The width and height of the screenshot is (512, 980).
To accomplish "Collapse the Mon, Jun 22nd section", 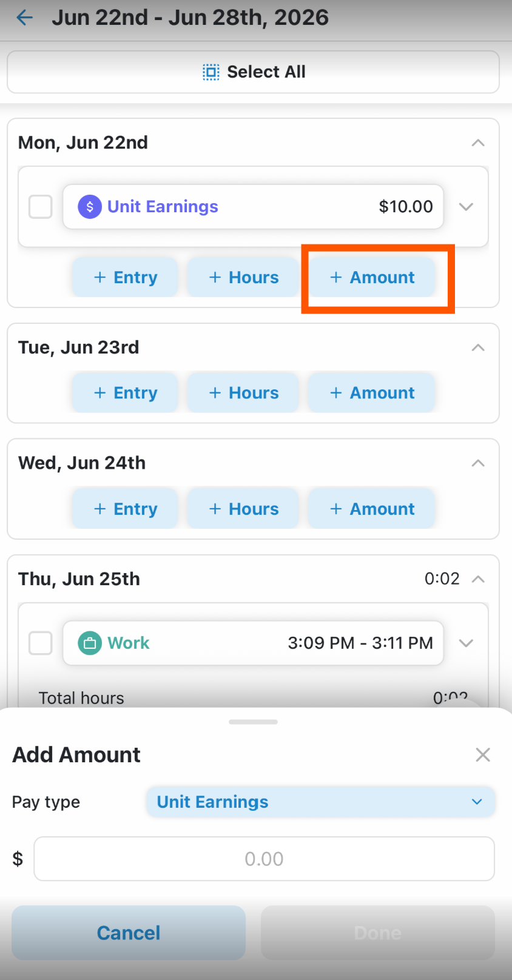I will click(x=478, y=143).
